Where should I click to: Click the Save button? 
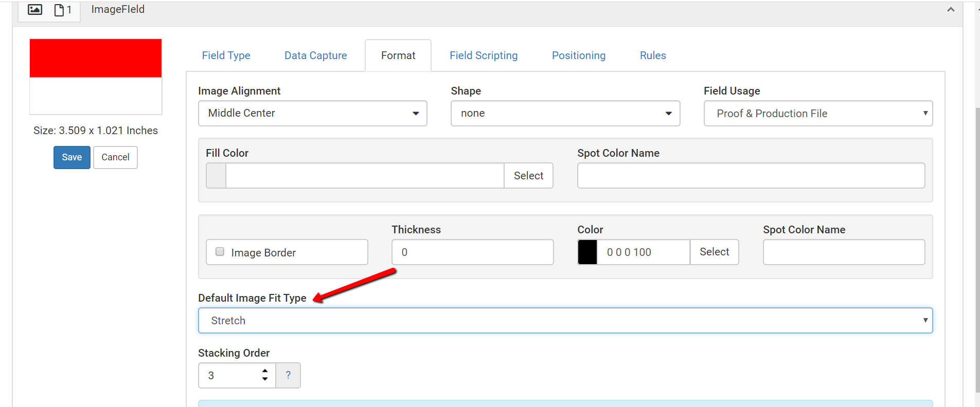click(x=72, y=157)
